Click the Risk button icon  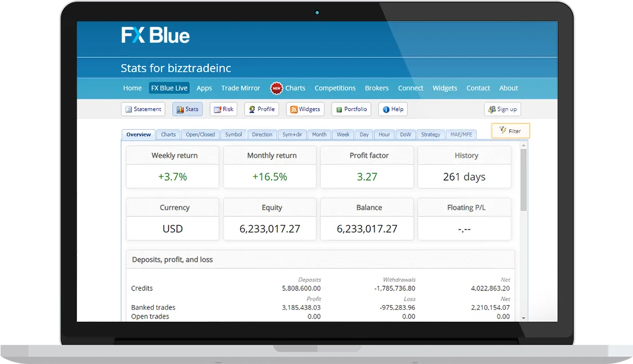217,109
